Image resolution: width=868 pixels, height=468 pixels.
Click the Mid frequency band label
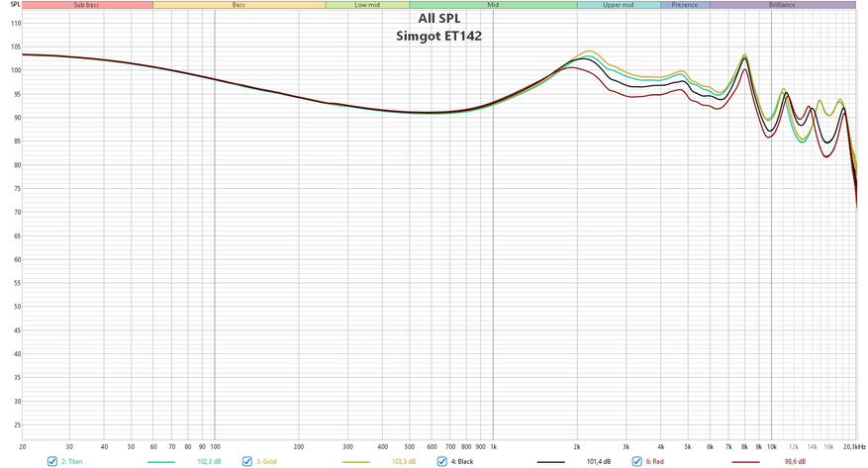[x=493, y=5]
